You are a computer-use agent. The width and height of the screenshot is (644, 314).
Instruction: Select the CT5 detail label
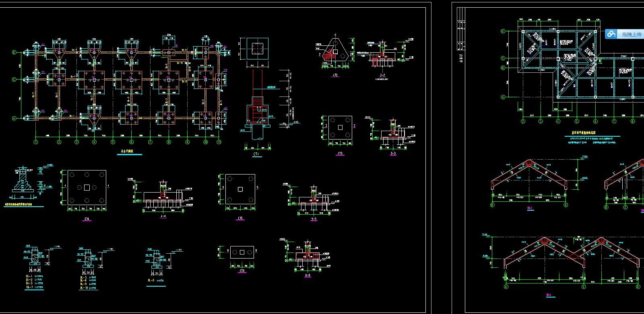coord(240,218)
